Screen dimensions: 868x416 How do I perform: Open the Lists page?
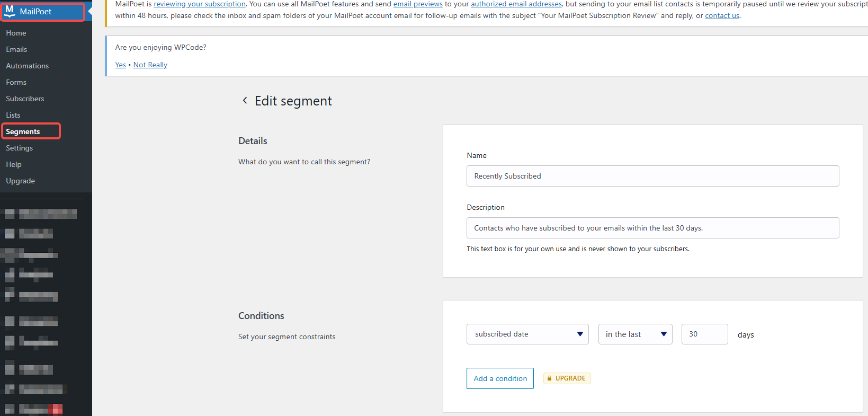13,115
